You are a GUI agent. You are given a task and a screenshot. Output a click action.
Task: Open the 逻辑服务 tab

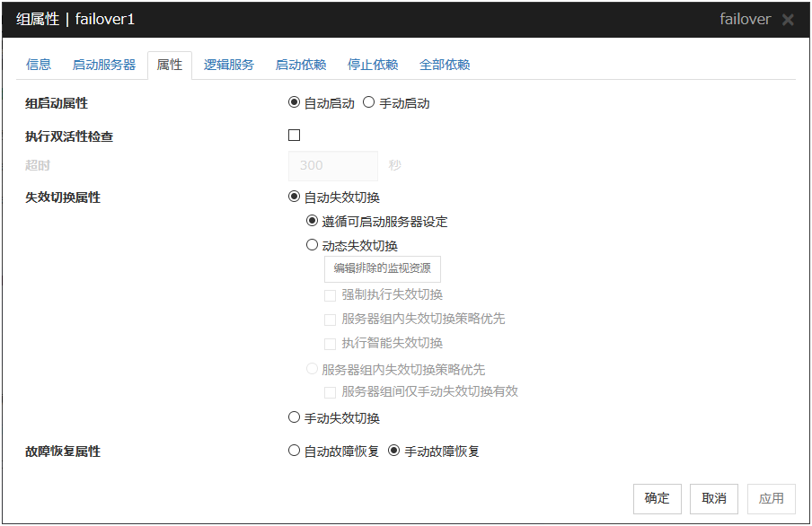point(228,65)
